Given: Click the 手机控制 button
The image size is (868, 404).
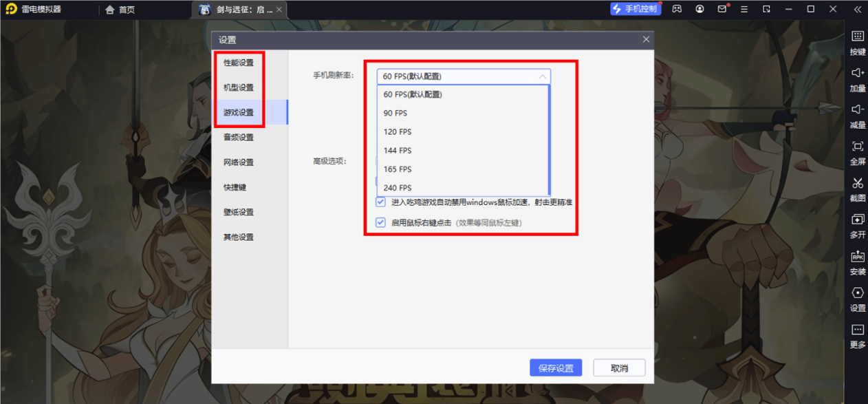Looking at the screenshot, I should coord(635,9).
